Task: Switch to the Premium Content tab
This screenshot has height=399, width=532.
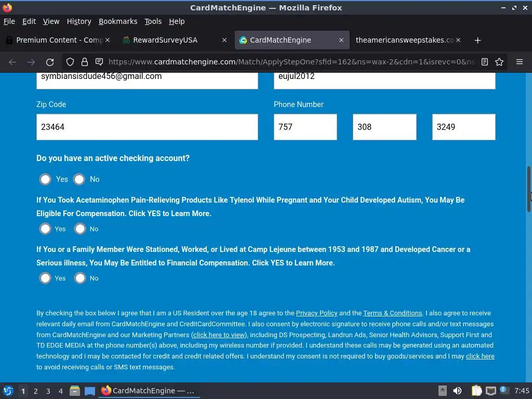Action: tap(59, 40)
